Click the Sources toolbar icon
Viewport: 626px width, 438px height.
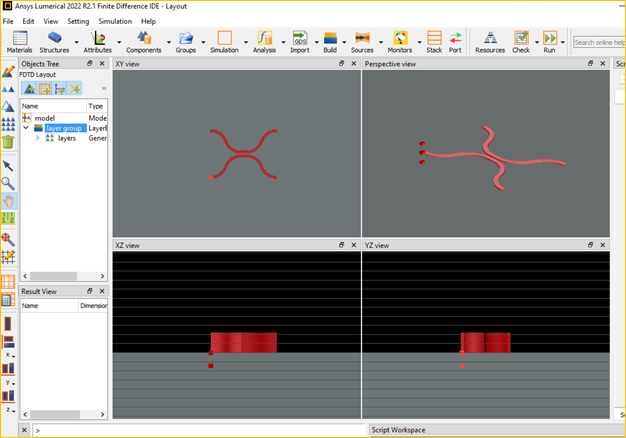362,42
